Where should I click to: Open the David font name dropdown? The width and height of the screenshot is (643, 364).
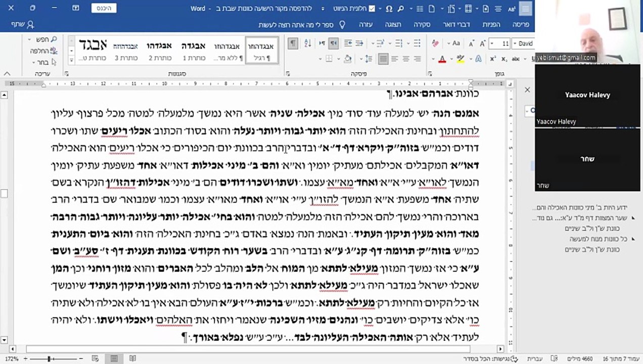tap(515, 44)
